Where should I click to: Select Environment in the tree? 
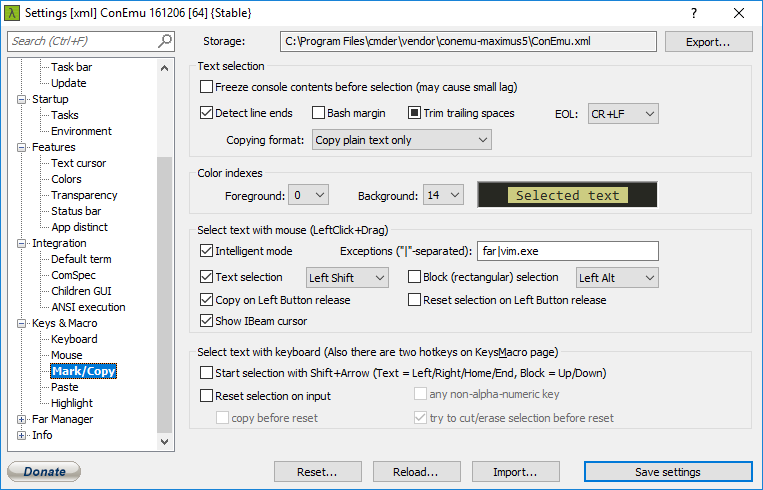pos(81,131)
